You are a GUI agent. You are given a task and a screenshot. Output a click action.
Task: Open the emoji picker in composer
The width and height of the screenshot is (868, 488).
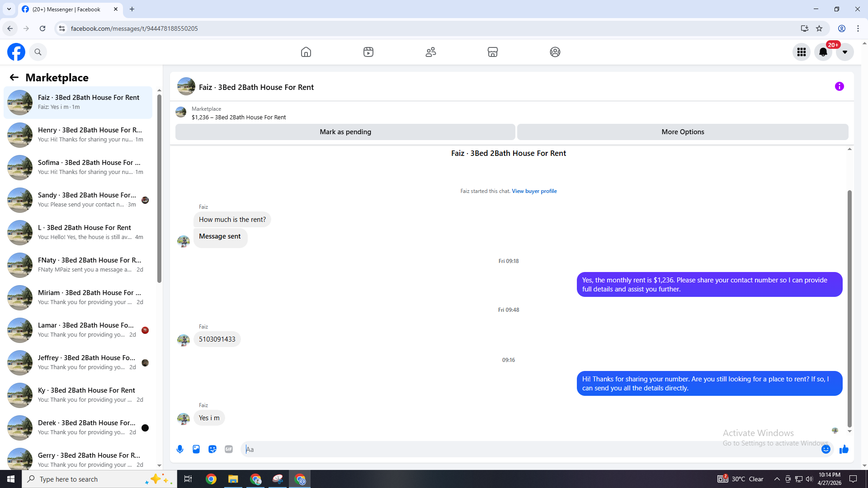click(826, 449)
